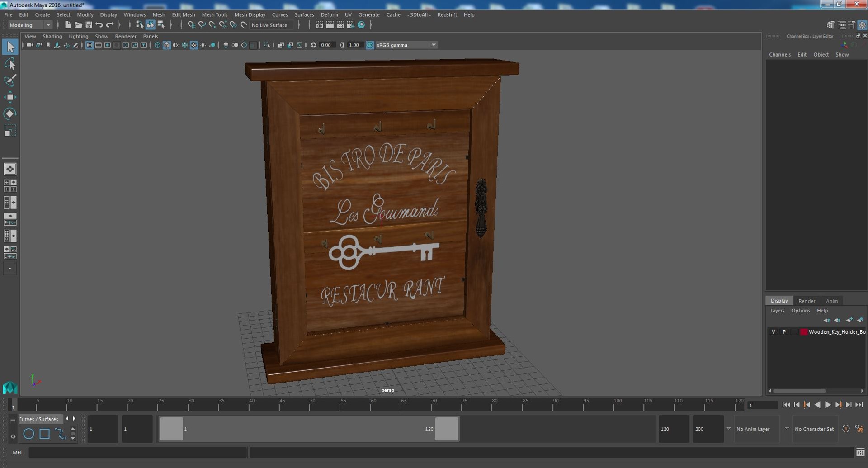Select the arrow Select tool

point(10,47)
